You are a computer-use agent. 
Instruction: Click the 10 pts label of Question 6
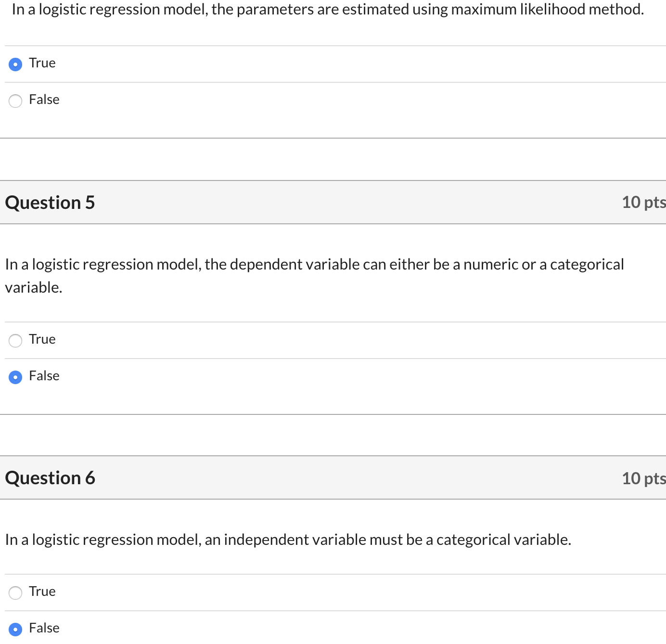pos(643,478)
